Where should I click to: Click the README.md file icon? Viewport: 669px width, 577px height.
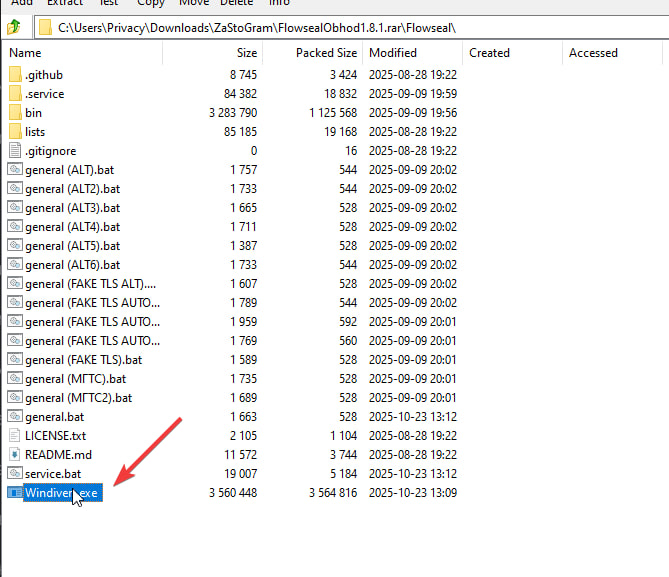click(15, 455)
